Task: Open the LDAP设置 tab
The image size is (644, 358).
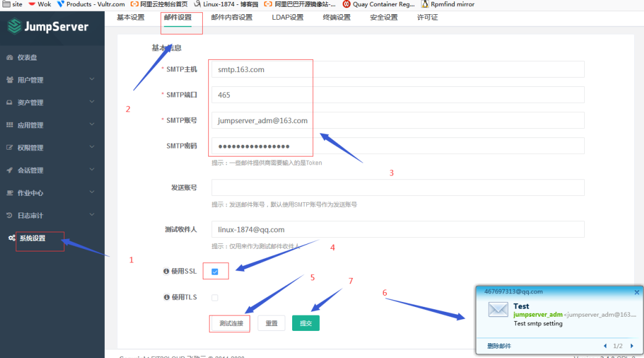Action: click(288, 17)
